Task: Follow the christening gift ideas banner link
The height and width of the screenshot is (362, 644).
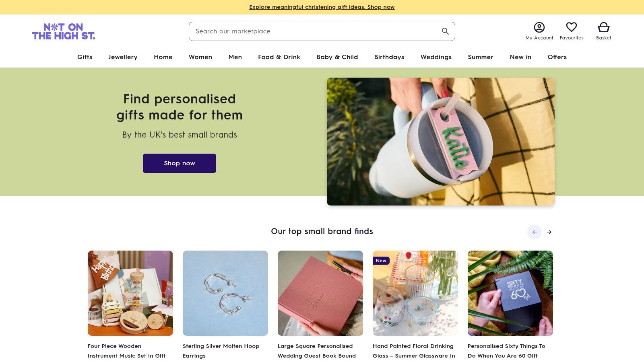Action: [x=322, y=7]
